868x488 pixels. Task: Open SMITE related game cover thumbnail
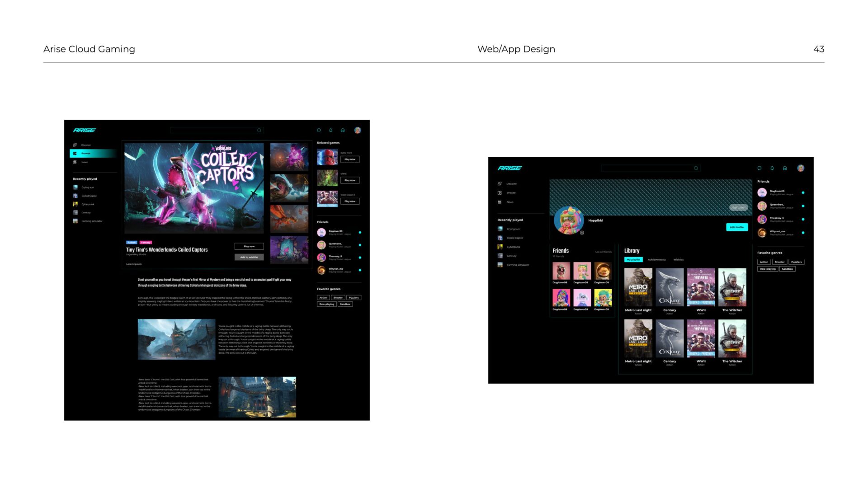click(x=327, y=178)
